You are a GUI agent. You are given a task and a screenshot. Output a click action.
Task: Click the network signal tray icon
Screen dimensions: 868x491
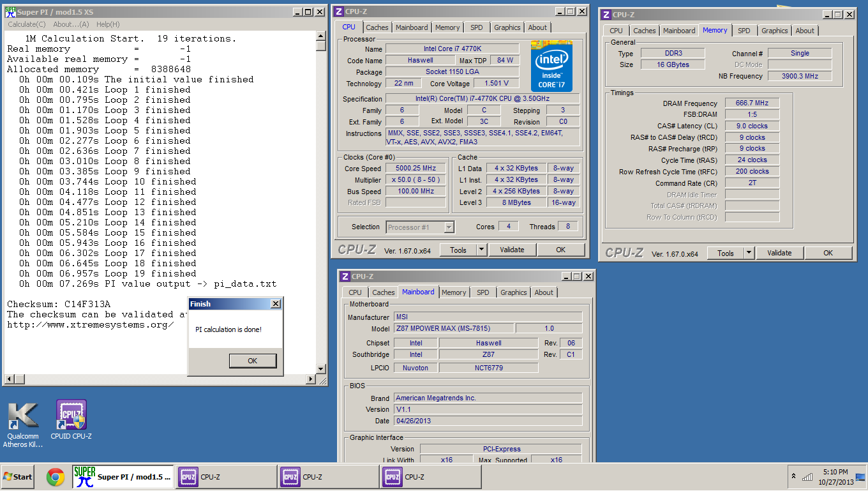(x=808, y=476)
